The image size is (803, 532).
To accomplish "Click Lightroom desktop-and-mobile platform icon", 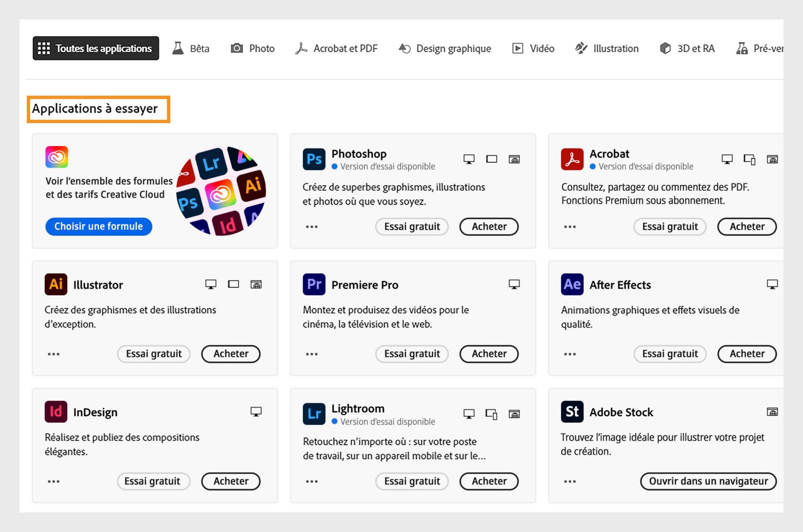I will 491,414.
